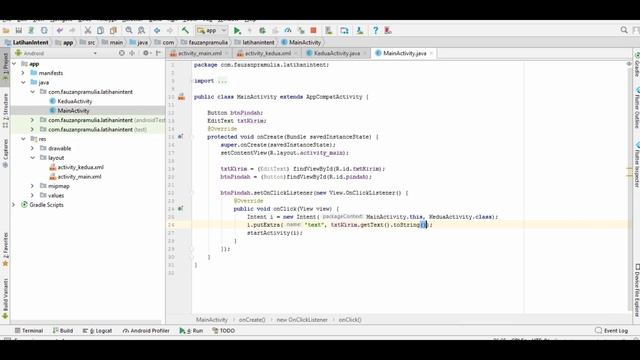Click the Copy icon in toolbar

coord(100,31)
